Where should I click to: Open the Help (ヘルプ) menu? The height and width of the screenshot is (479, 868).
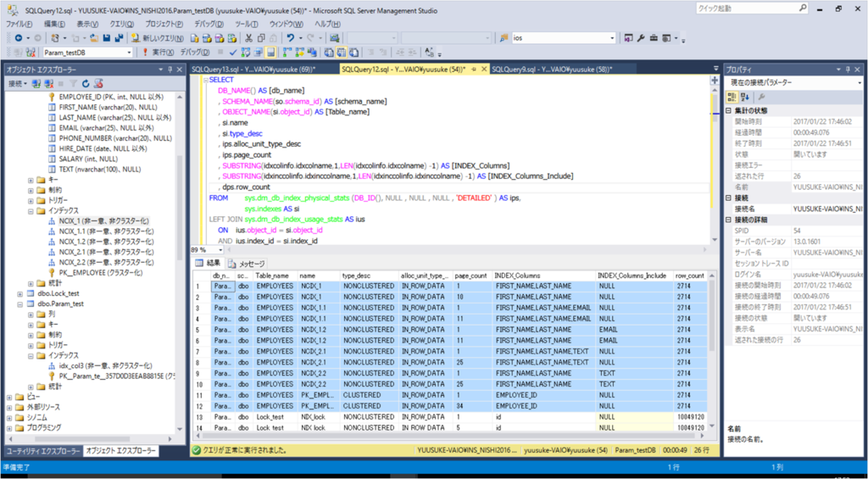[x=326, y=25]
